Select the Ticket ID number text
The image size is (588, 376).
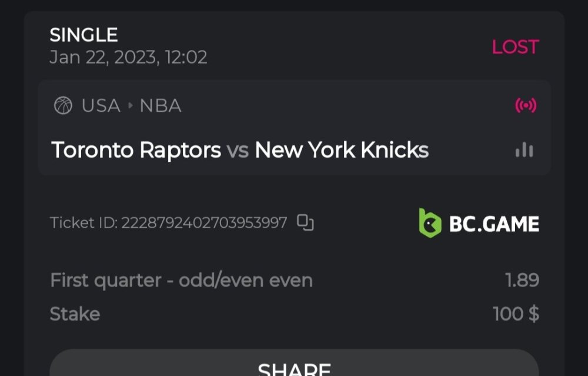(204, 223)
